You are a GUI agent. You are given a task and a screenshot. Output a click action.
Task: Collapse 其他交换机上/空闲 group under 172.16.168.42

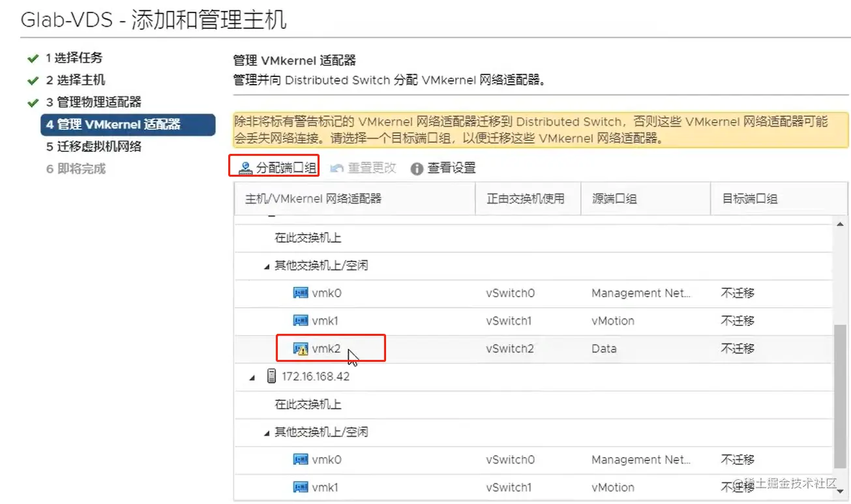pyautogui.click(x=267, y=432)
